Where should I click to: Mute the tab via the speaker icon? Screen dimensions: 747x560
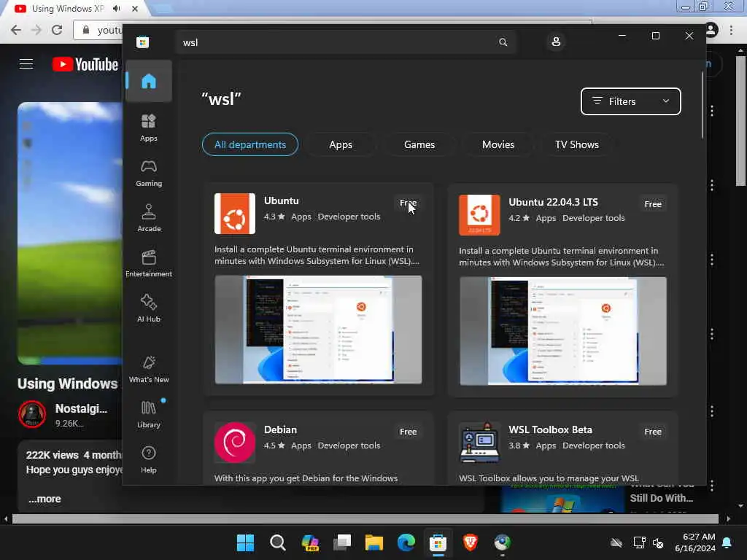point(117,9)
